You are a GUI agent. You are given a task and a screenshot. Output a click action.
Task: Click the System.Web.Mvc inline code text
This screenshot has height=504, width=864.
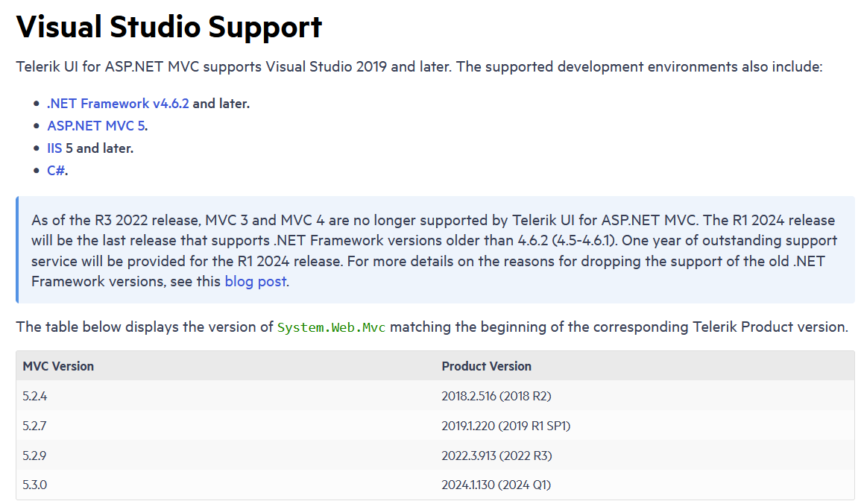(x=332, y=327)
